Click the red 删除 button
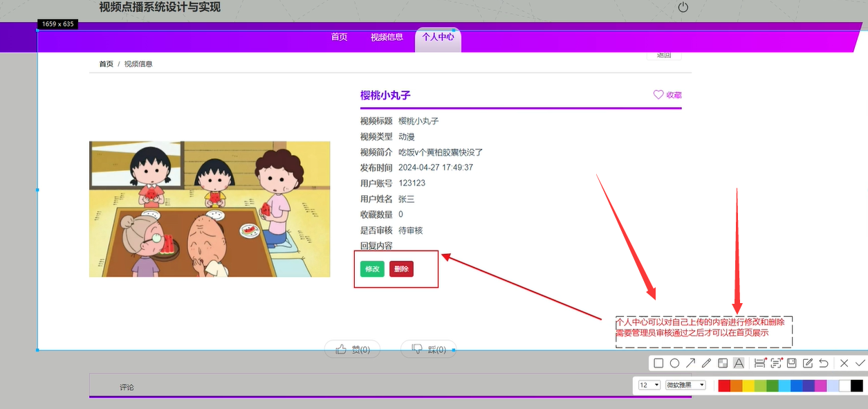The width and height of the screenshot is (868, 409). coord(401,269)
